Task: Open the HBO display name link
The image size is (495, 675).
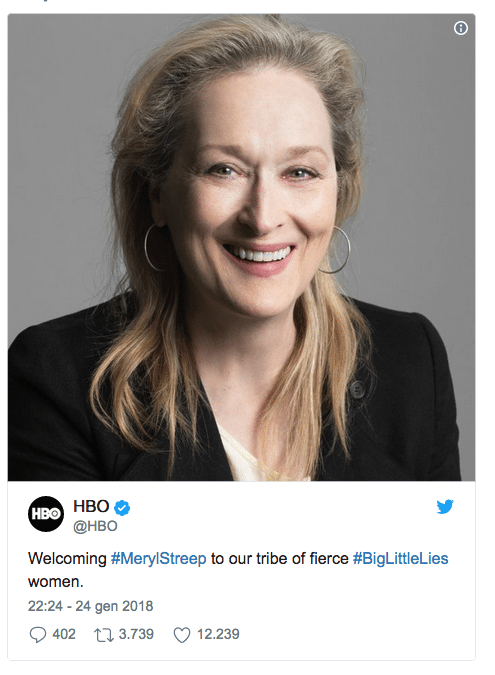Action: point(91,506)
